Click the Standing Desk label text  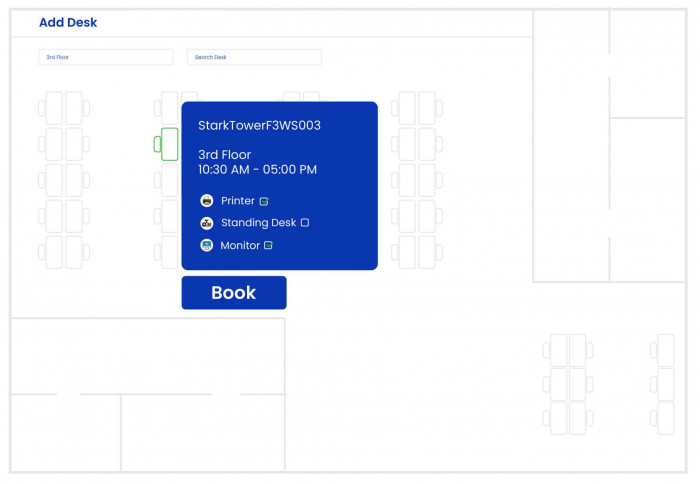[258, 222]
